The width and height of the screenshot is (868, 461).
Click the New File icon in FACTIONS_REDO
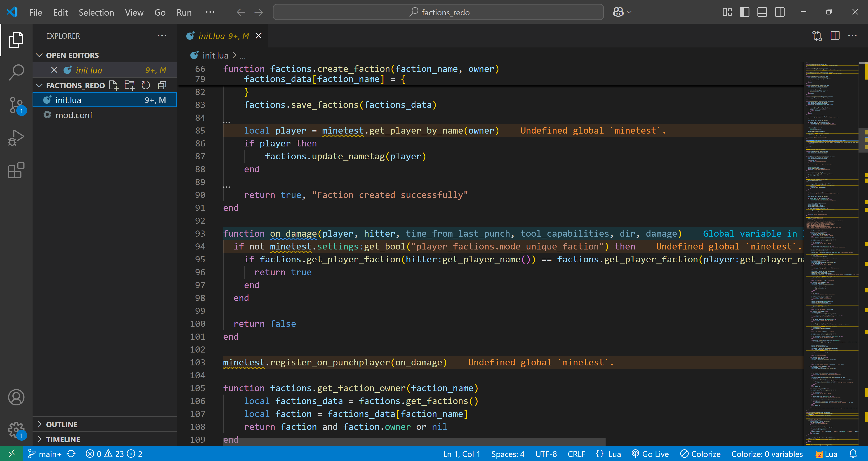point(113,85)
